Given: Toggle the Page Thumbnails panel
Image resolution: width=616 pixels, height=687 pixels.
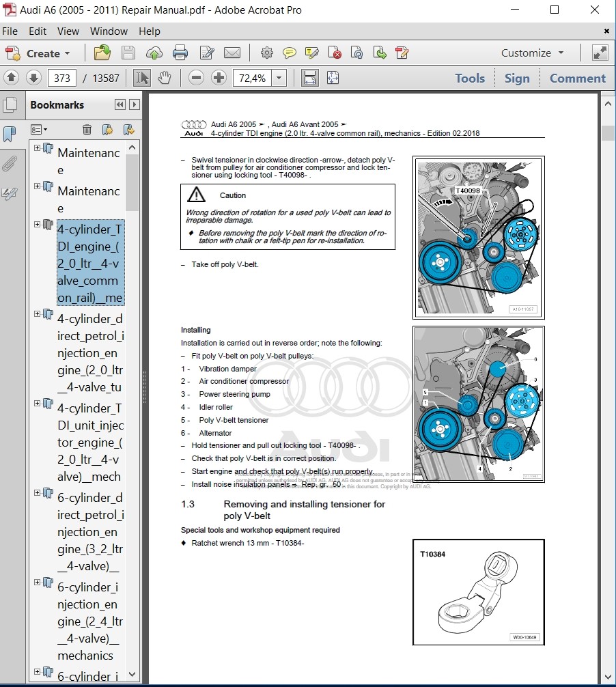Looking at the screenshot, I should [10, 104].
